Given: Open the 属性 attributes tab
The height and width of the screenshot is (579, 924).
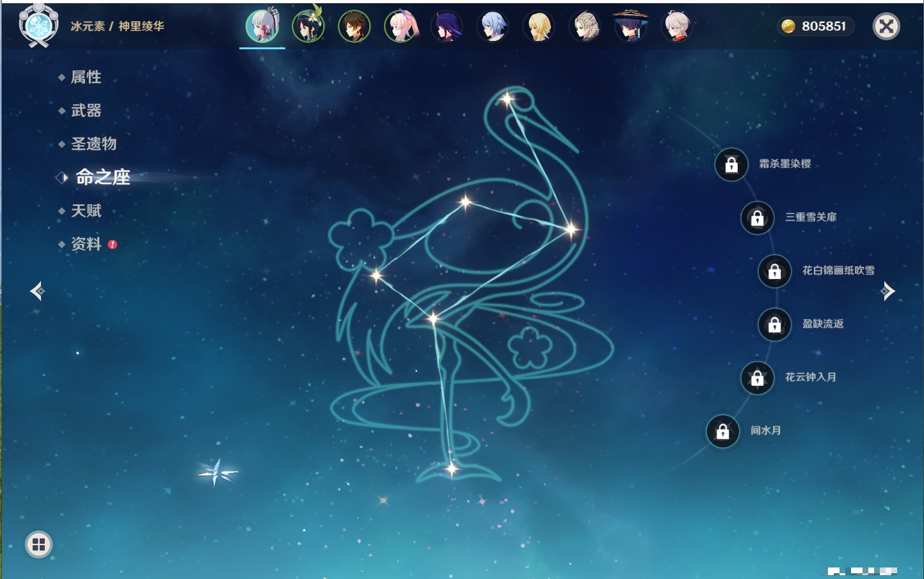Looking at the screenshot, I should coord(86,77).
